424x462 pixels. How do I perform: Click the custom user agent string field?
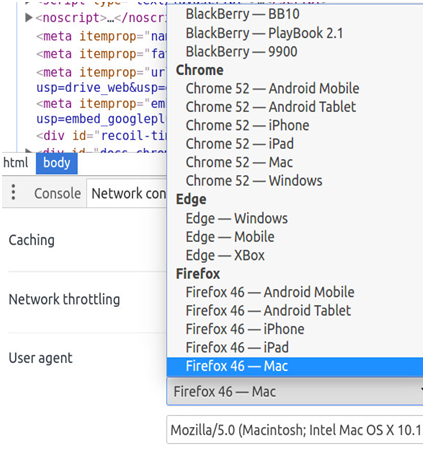click(x=295, y=429)
